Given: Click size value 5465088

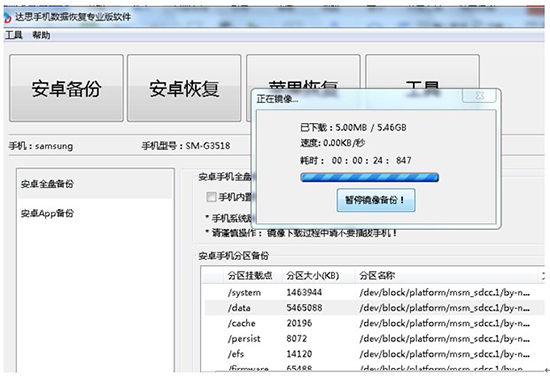Looking at the screenshot, I should [x=304, y=308].
